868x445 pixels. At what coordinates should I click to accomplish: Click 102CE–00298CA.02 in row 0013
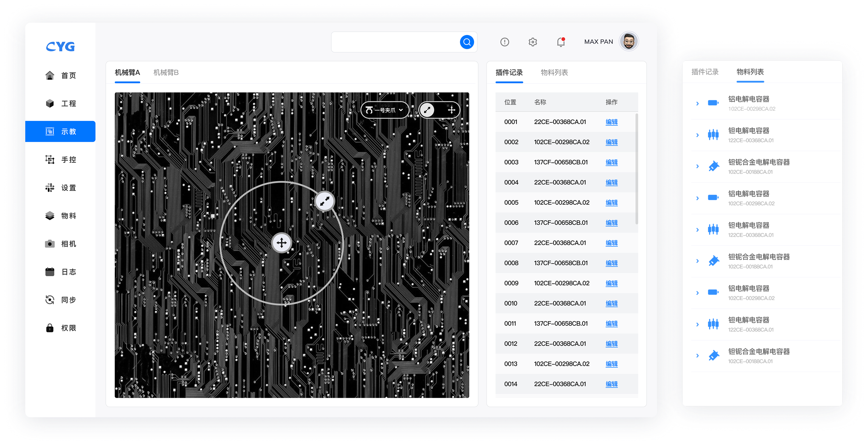[x=561, y=364]
